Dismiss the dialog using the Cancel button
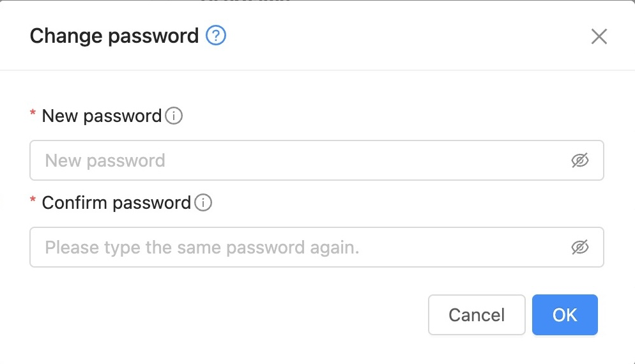 point(477,315)
